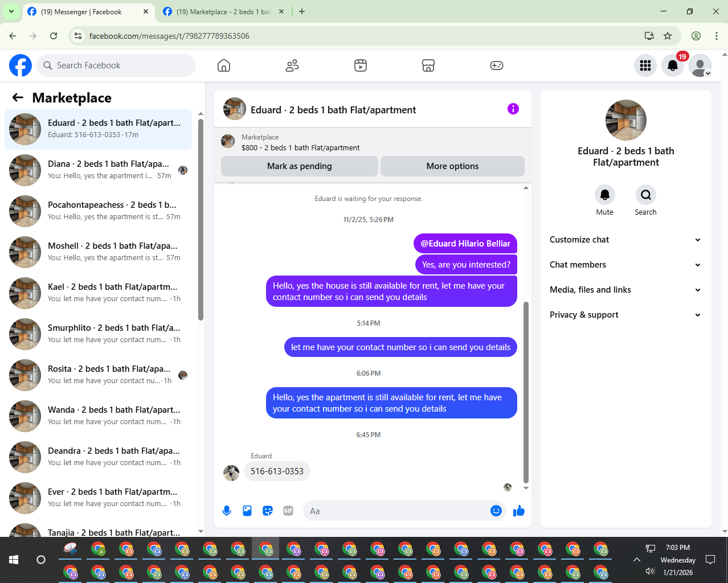Open the Friends icon in top navigation
The height and width of the screenshot is (583, 728).
pos(292,65)
